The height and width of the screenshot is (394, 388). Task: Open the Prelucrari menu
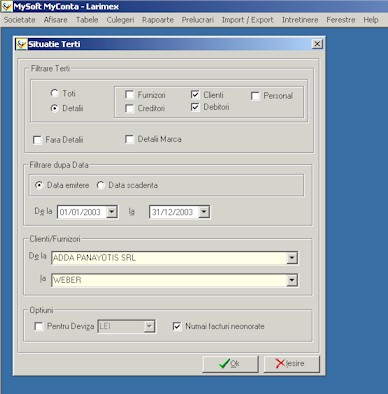click(x=198, y=20)
